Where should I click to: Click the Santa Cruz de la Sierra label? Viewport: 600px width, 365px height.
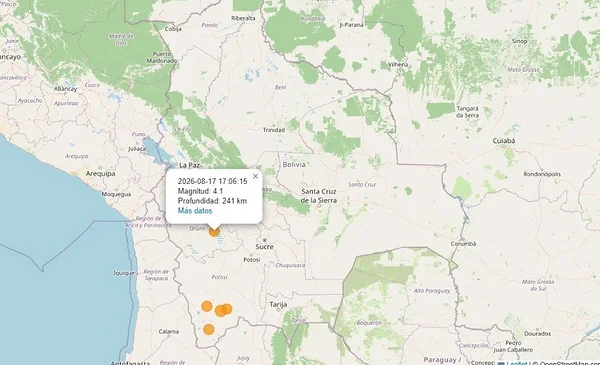(x=319, y=196)
